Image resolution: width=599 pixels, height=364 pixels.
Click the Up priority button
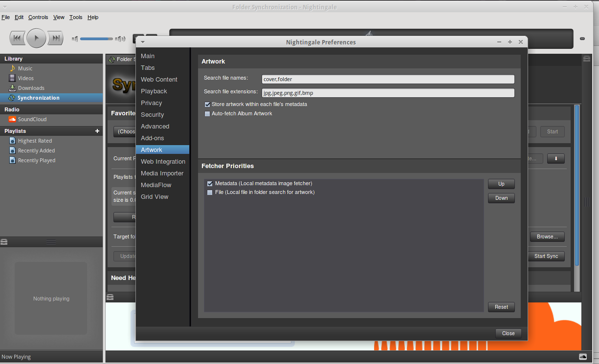501,184
